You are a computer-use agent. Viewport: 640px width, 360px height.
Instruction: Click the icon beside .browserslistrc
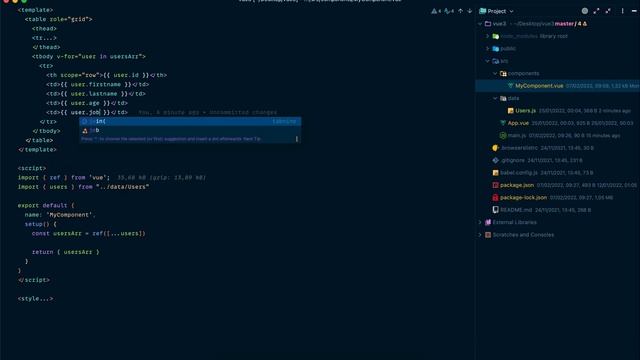496,148
